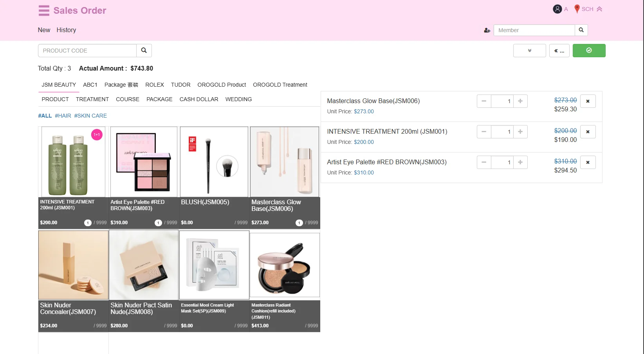The image size is (644, 354).
Task: Select the ROLEX brand tab
Action: (x=155, y=85)
